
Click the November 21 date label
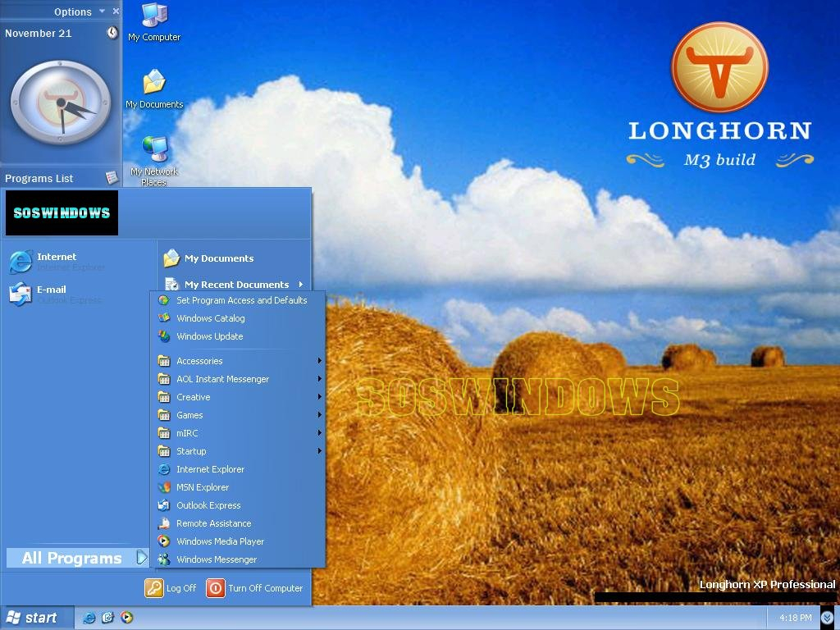click(x=38, y=33)
